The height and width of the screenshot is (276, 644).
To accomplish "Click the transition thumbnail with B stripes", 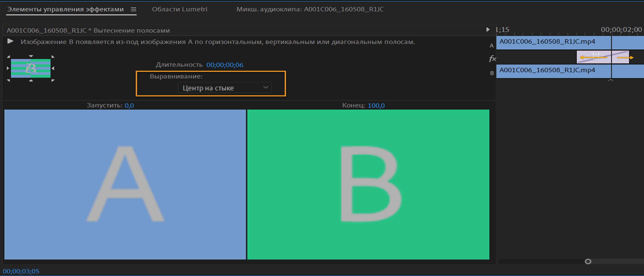I will 31,68.
